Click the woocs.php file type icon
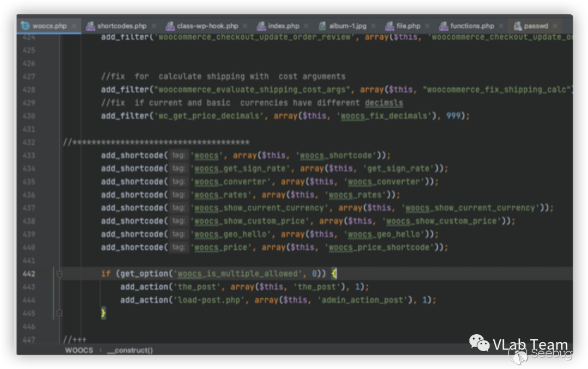The height and width of the screenshot is (369, 588). click(25, 26)
